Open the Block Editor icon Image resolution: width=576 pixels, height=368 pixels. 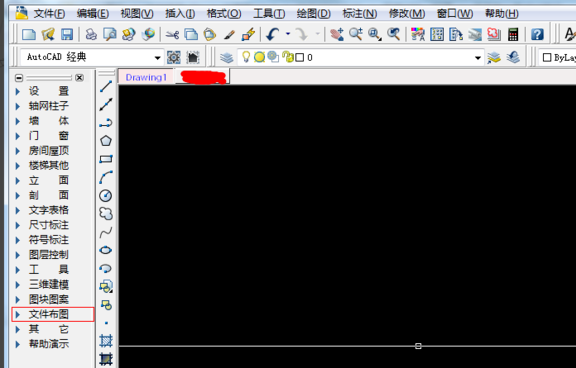[x=248, y=35]
